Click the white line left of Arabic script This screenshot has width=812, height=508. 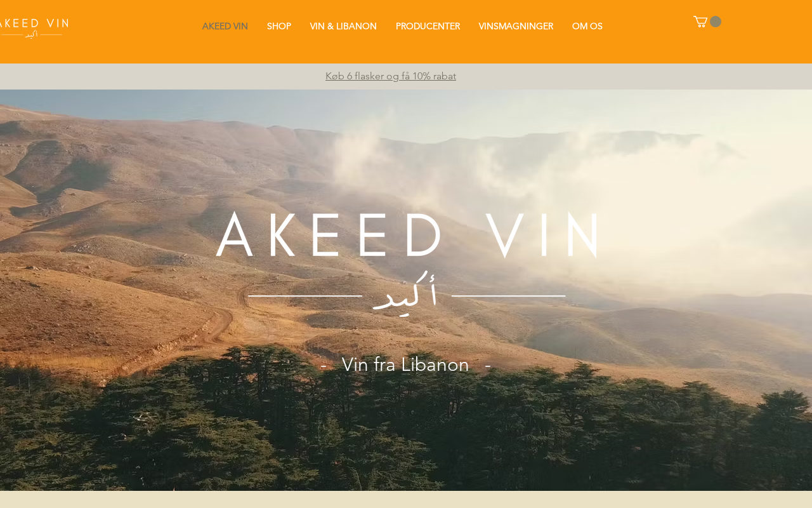coord(305,296)
